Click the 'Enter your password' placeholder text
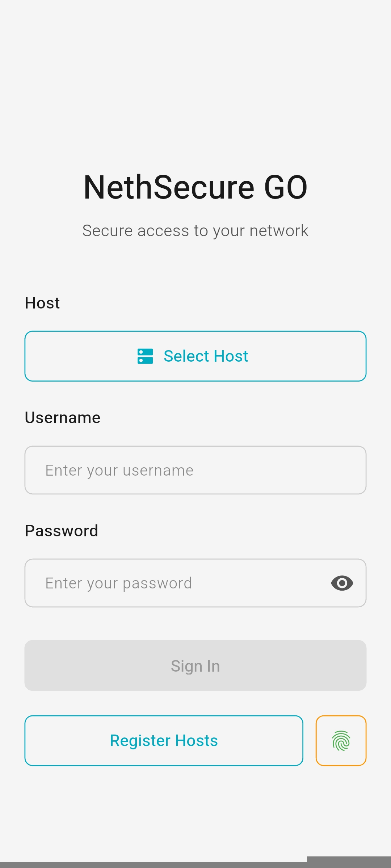 [x=119, y=583]
